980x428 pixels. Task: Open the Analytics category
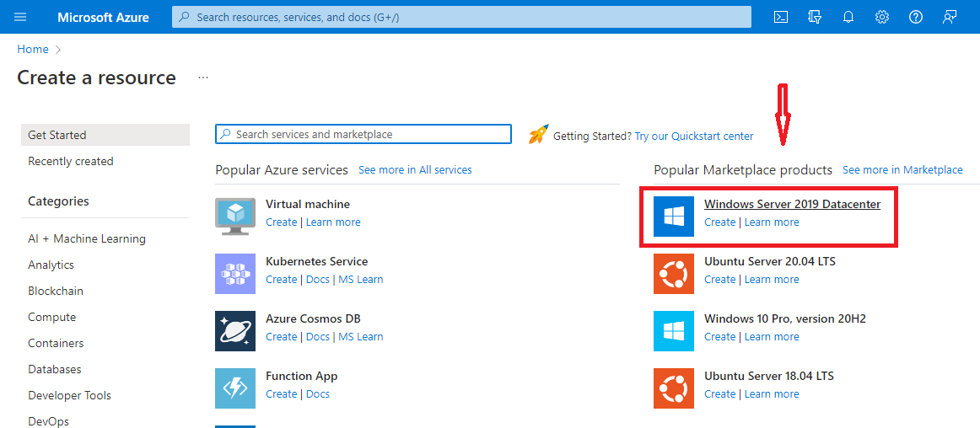(x=51, y=265)
